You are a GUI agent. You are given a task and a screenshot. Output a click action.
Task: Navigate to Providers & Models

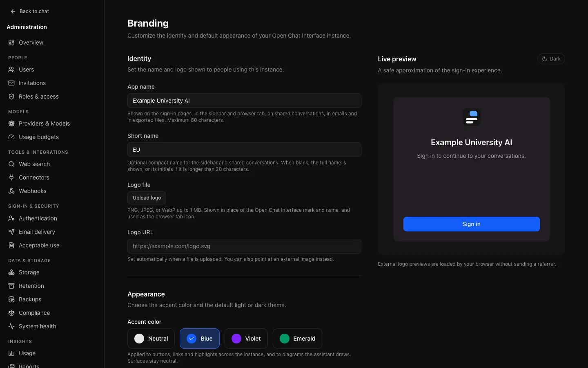coord(52,123)
